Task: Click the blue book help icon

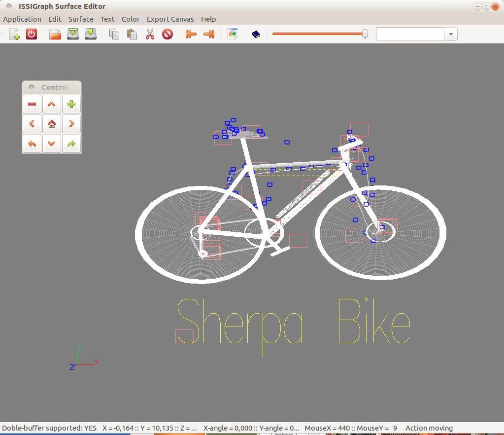Action: pos(256,34)
